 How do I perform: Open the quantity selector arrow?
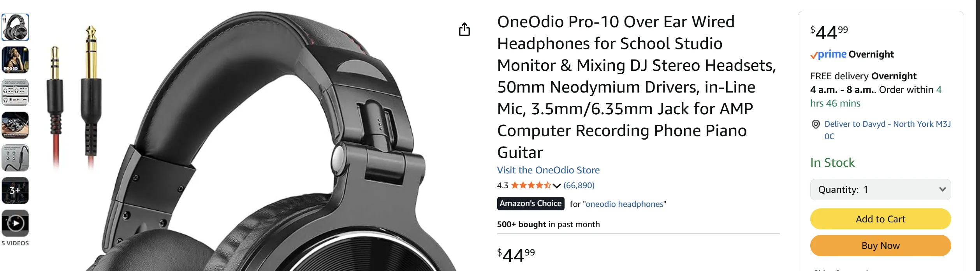coord(942,190)
